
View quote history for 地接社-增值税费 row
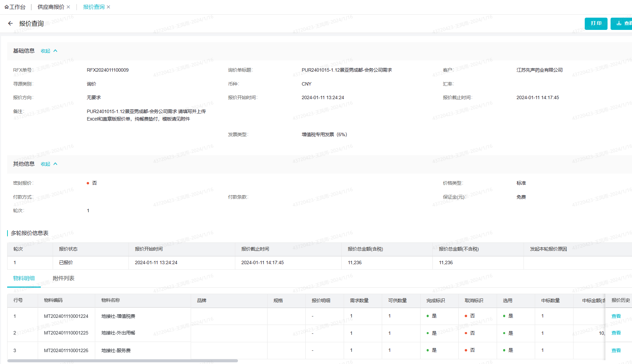point(616,316)
